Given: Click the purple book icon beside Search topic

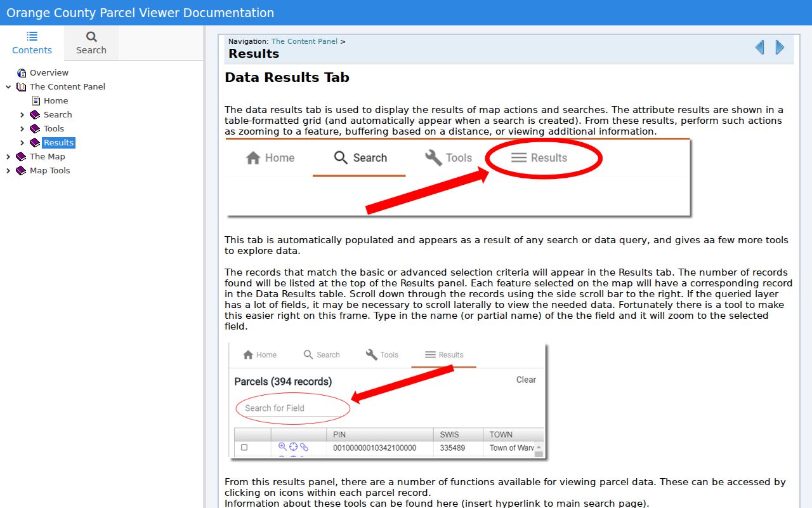Looking at the screenshot, I should click(x=35, y=115).
